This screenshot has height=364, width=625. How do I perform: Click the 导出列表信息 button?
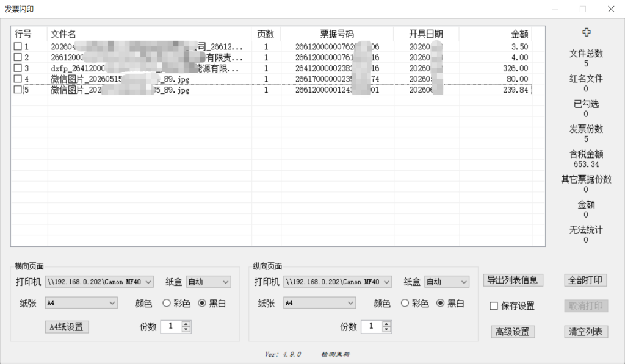pos(513,280)
